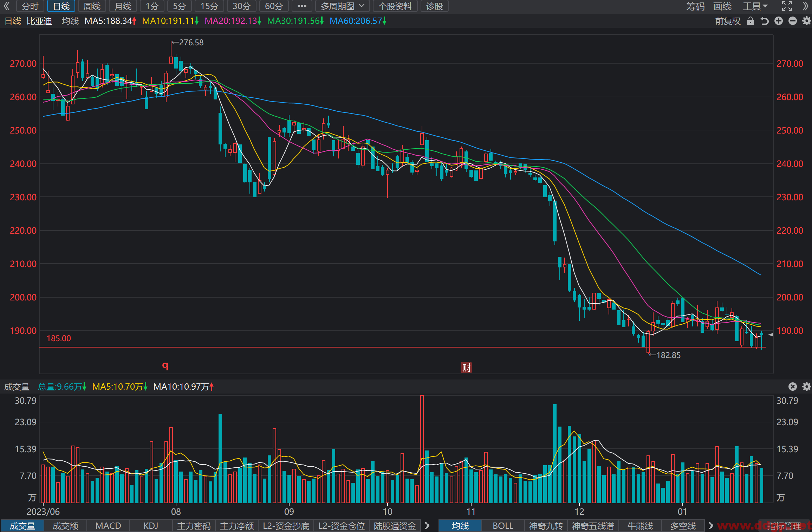The height and width of the screenshot is (532, 812).
Task: Select the KDJ indicator
Action: pyautogui.click(x=151, y=526)
